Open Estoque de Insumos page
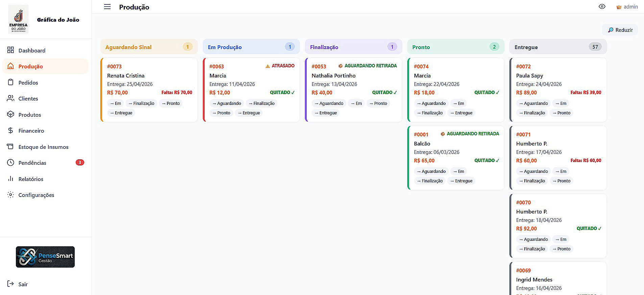Screen dimensions: 644x295 [x=45, y=147]
